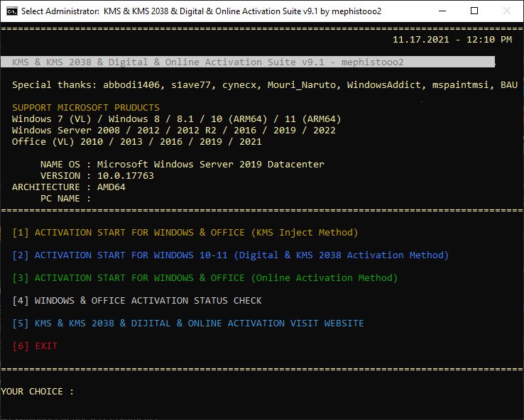Click the YOUR CHOICE input prompt
524x420 pixels.
coord(38,392)
